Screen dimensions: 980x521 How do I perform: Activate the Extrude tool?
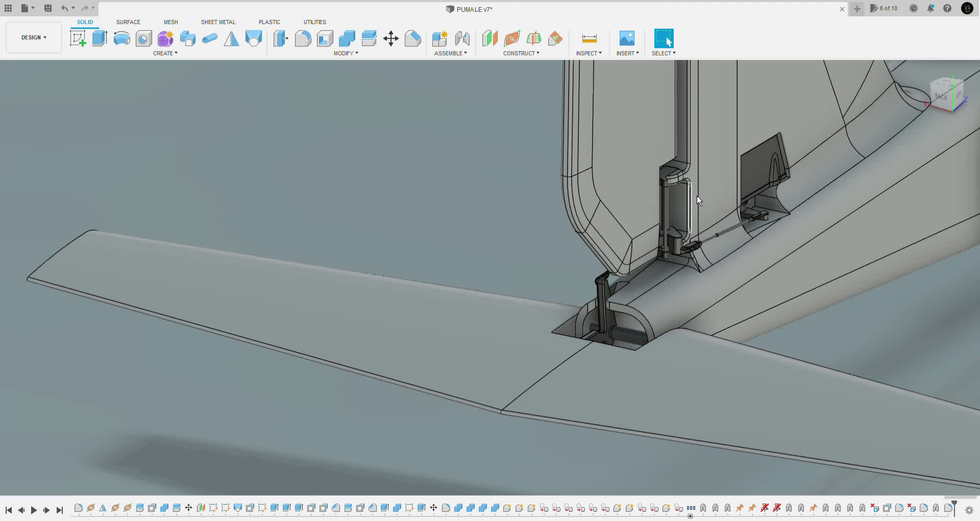[99, 38]
